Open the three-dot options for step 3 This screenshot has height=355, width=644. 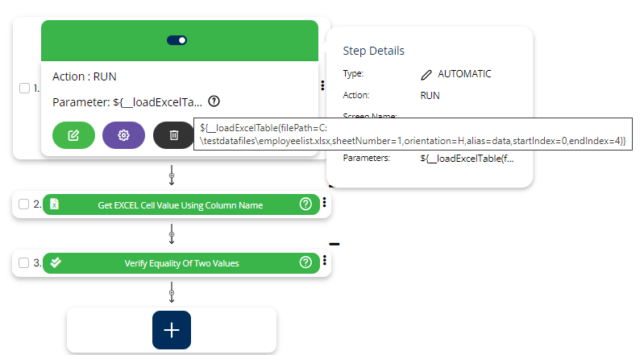pyautogui.click(x=324, y=261)
